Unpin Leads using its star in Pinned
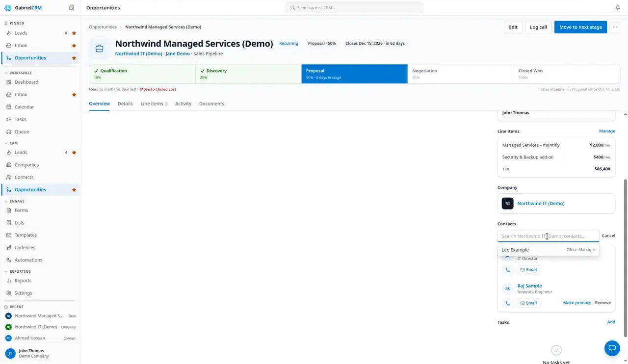Image resolution: width=628 pixels, height=364 pixels. click(74, 33)
